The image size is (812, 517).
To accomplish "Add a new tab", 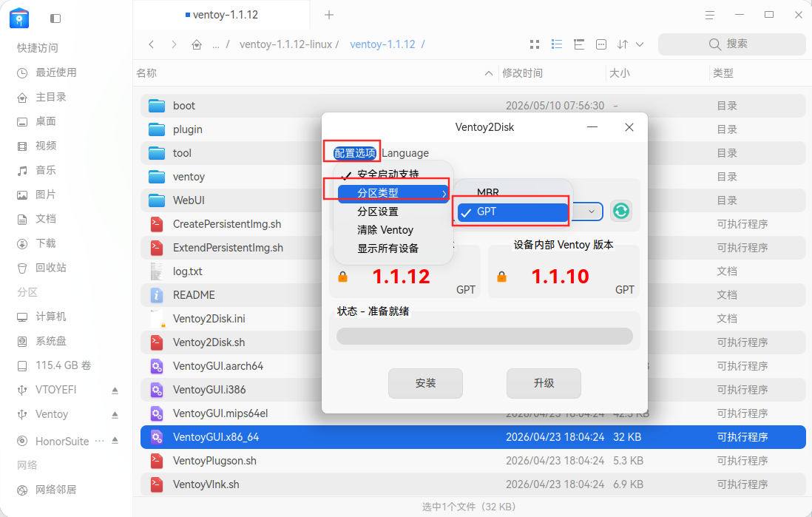I will [x=329, y=15].
